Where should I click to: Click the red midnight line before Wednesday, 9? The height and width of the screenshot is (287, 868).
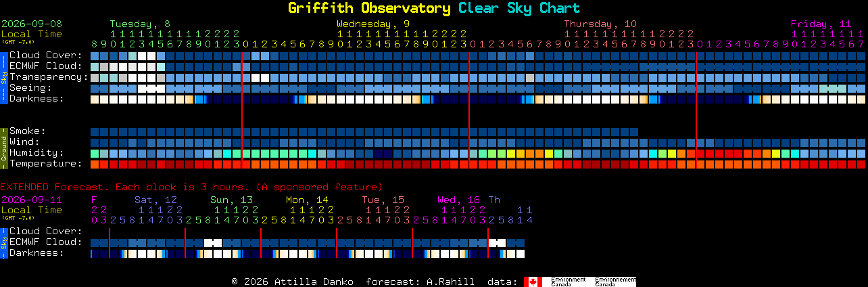242,109
